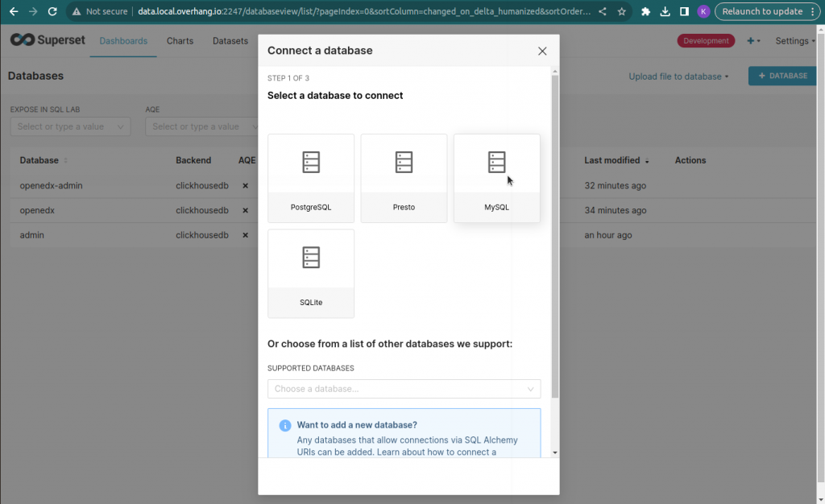Pick the MySQL database card
The height and width of the screenshot is (504, 825).
496,178
